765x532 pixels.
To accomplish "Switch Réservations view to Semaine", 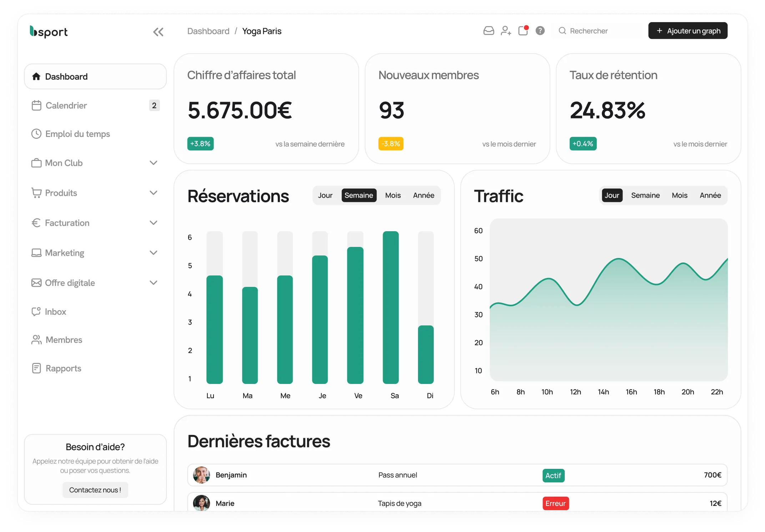I will (359, 195).
